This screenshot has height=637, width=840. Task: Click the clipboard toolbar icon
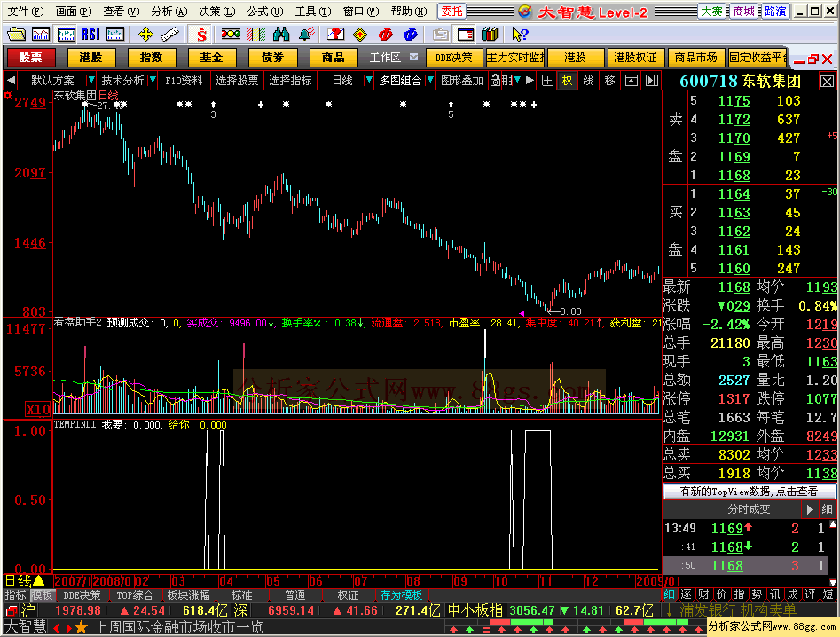pyautogui.click(x=440, y=35)
